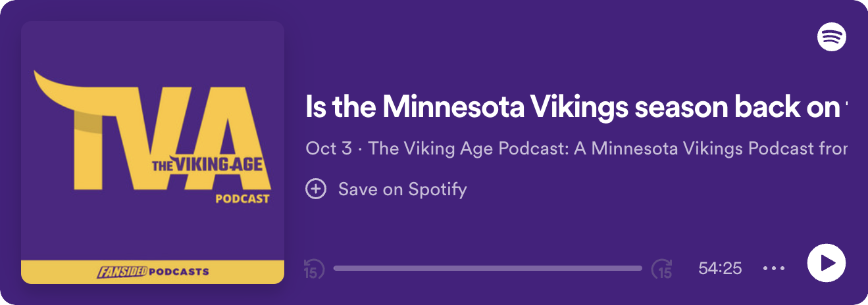868x305 pixels.
Task: Click the 54:25 episode duration
Action: coord(720,268)
